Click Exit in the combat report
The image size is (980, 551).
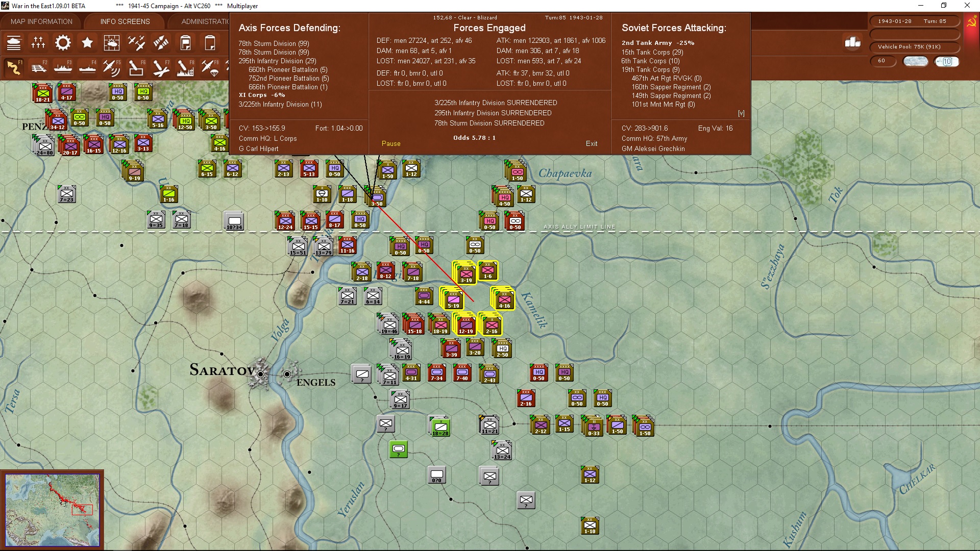coord(592,143)
